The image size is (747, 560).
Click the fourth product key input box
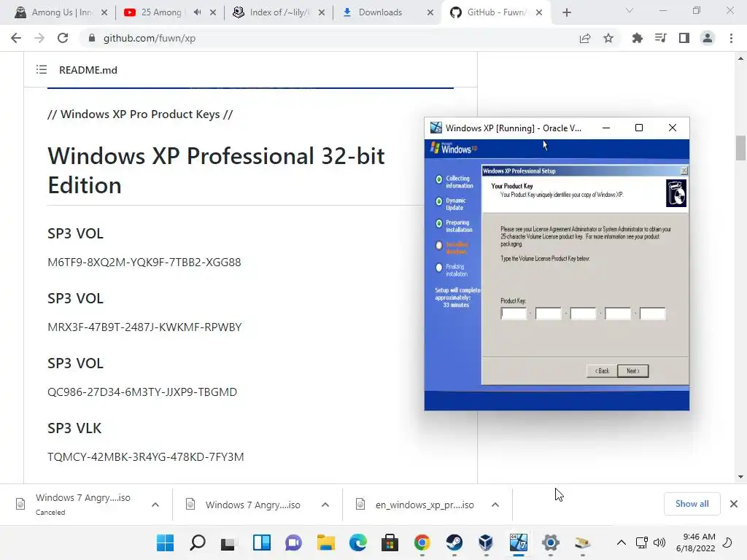tap(618, 314)
